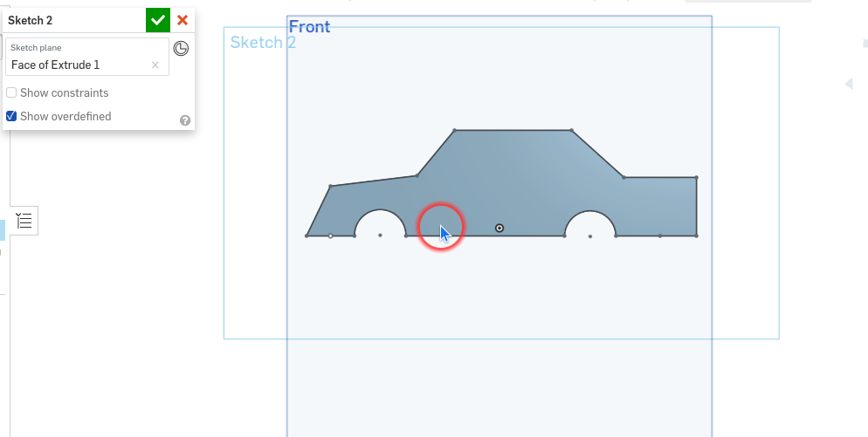
Task: Clear the Face of Extrude 1 selection
Action: 155,65
